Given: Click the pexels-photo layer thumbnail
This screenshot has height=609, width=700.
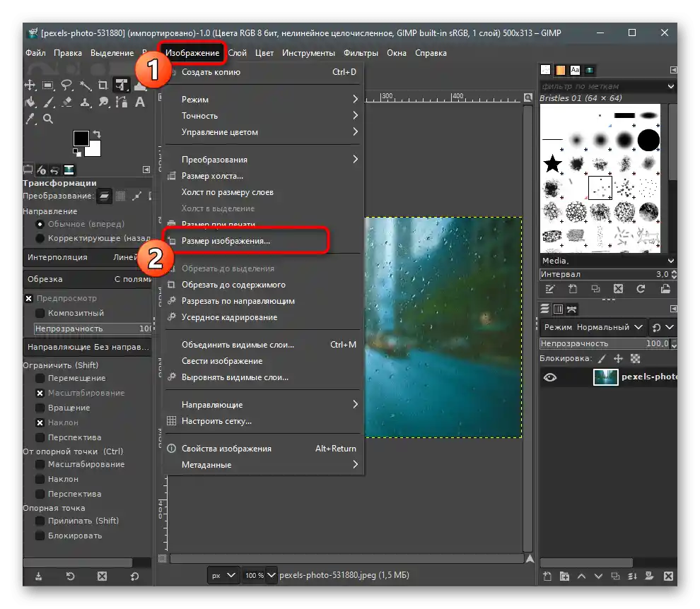Looking at the screenshot, I should pyautogui.click(x=606, y=377).
